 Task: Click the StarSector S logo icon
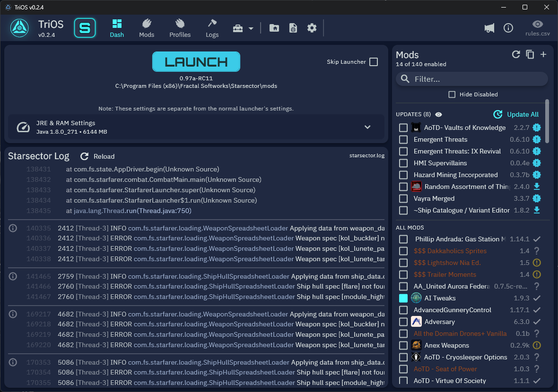[85, 28]
